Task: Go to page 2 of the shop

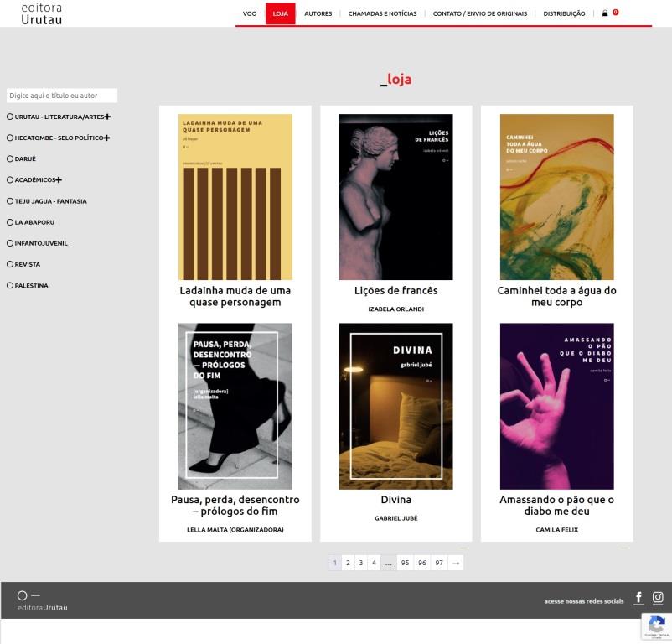Action: point(348,563)
